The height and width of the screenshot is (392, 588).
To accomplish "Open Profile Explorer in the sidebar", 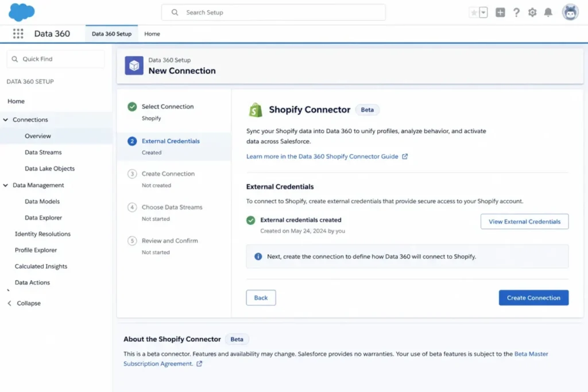I will (x=36, y=250).
